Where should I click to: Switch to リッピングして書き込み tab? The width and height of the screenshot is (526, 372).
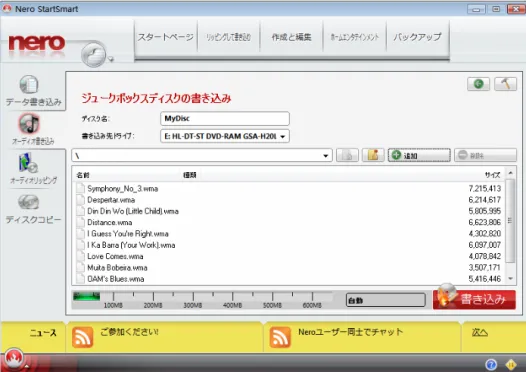coord(228,37)
